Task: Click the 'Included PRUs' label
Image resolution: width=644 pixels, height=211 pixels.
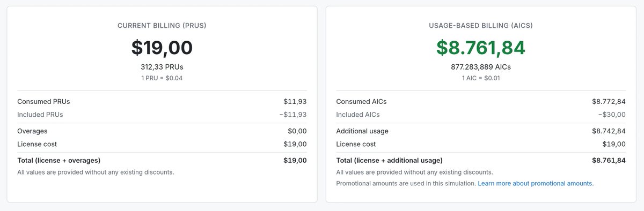Action: coord(40,115)
